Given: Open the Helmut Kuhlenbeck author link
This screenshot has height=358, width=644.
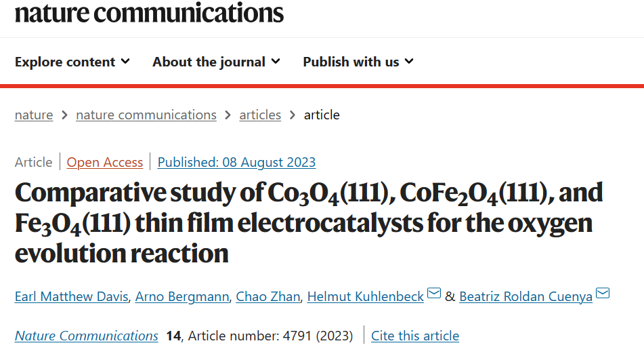Looking at the screenshot, I should coord(366,296).
